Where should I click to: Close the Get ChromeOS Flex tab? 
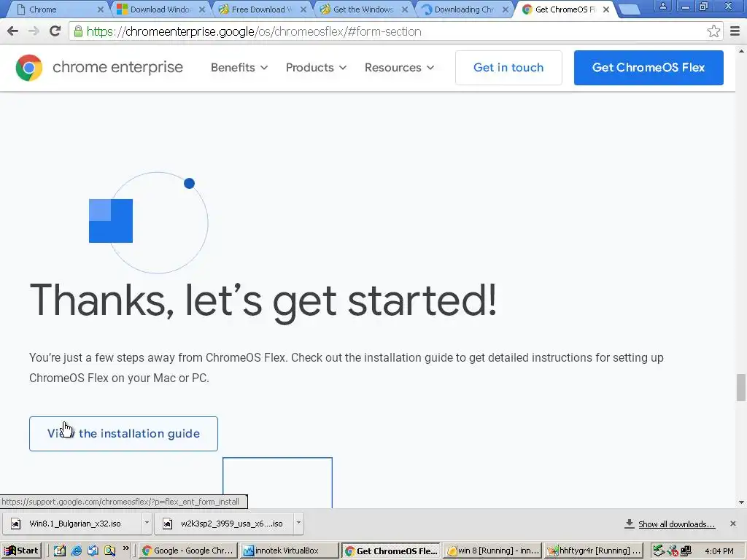coord(606,9)
